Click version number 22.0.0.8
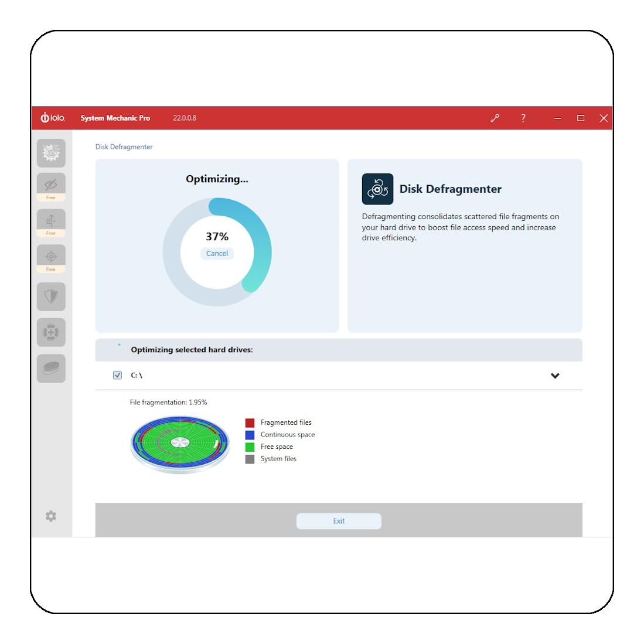644x644 pixels. [x=185, y=118]
